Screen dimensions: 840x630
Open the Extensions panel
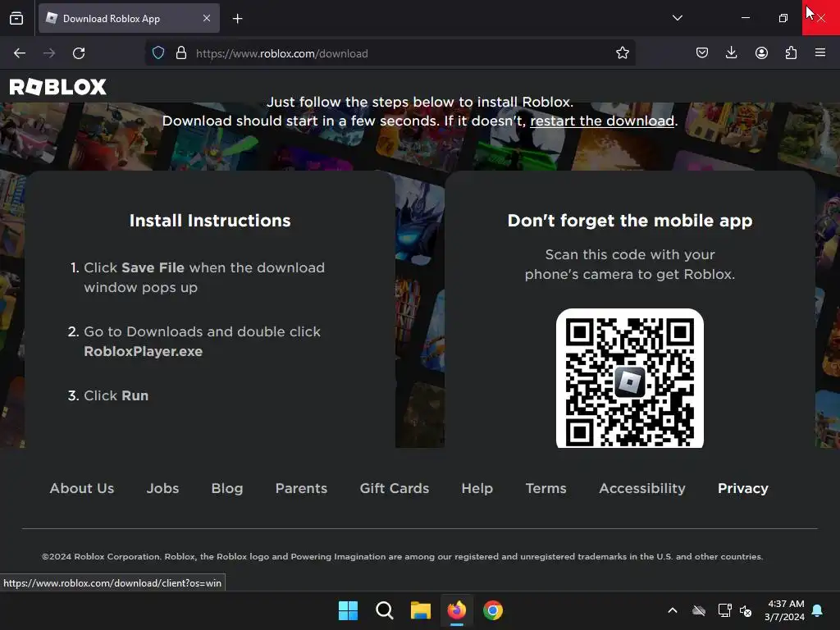(x=791, y=53)
